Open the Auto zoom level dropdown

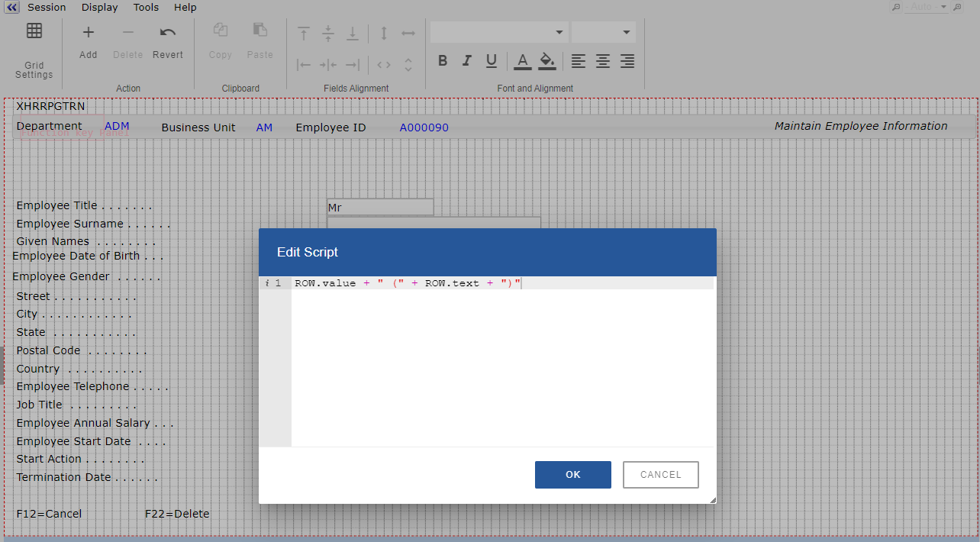pos(928,7)
